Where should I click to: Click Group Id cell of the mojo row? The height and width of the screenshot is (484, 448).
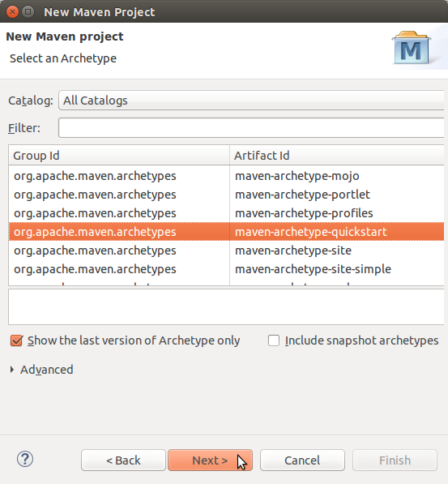[119, 176]
